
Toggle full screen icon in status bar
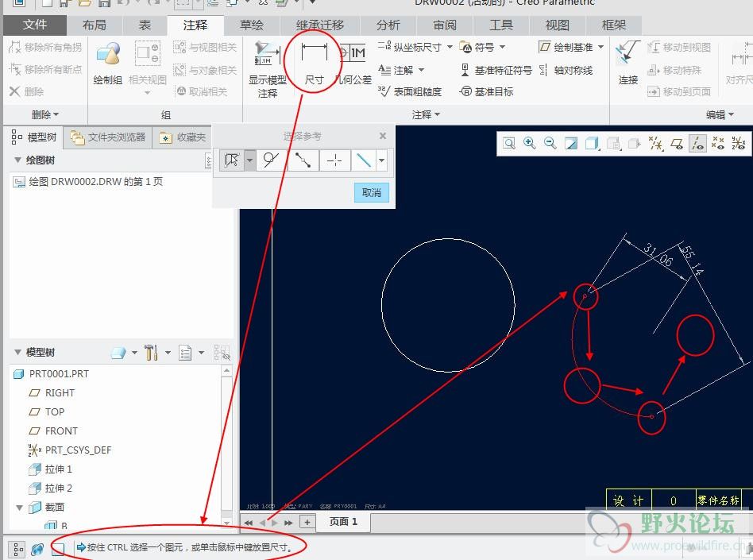[58, 548]
